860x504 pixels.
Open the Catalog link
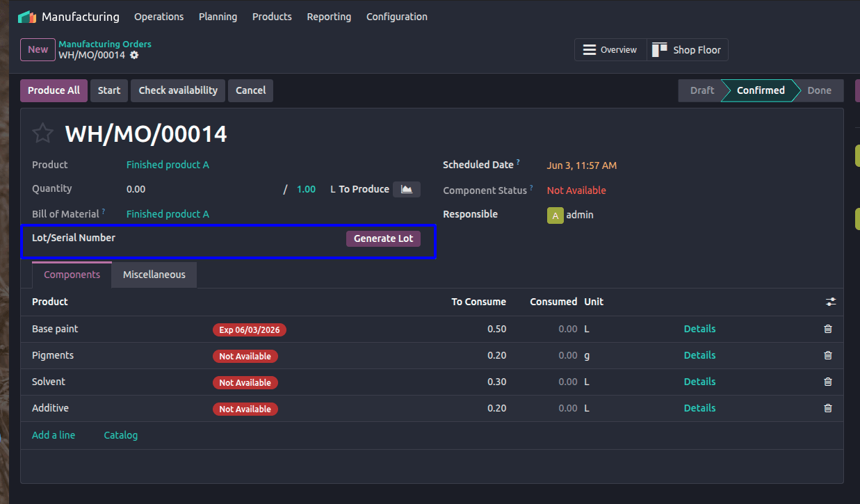click(121, 435)
